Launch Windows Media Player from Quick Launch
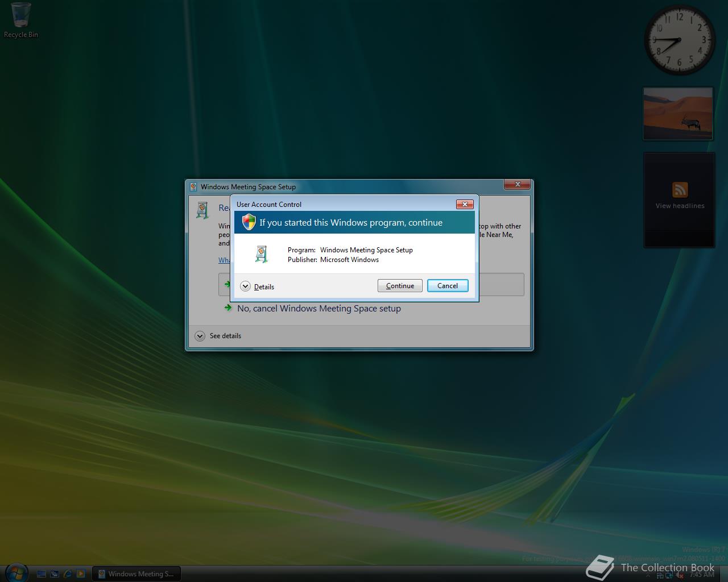 pyautogui.click(x=81, y=574)
